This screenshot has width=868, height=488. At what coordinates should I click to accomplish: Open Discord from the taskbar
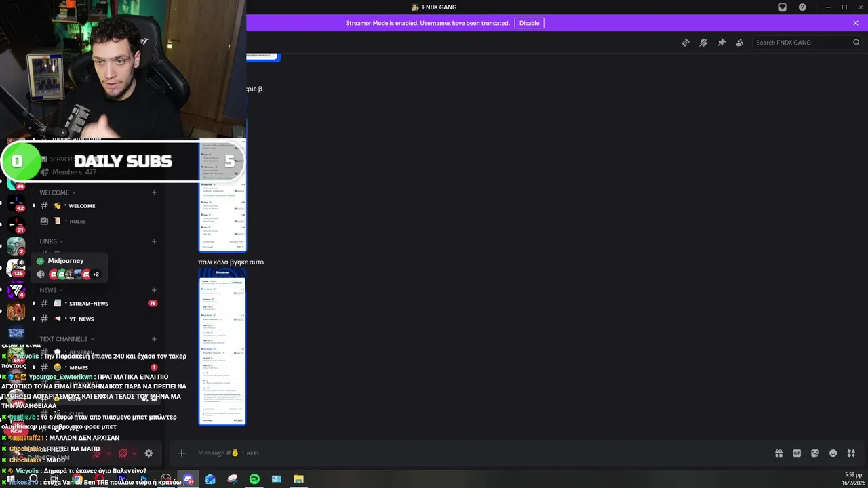click(x=188, y=479)
